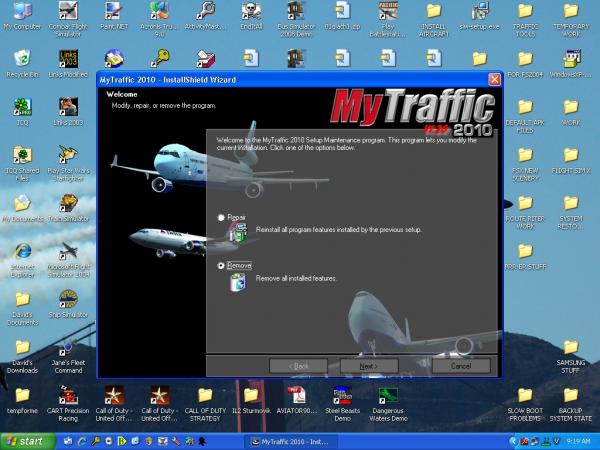600x450 pixels.
Task: Select the TRAFFIC TOOLS folder
Action: (x=525, y=19)
